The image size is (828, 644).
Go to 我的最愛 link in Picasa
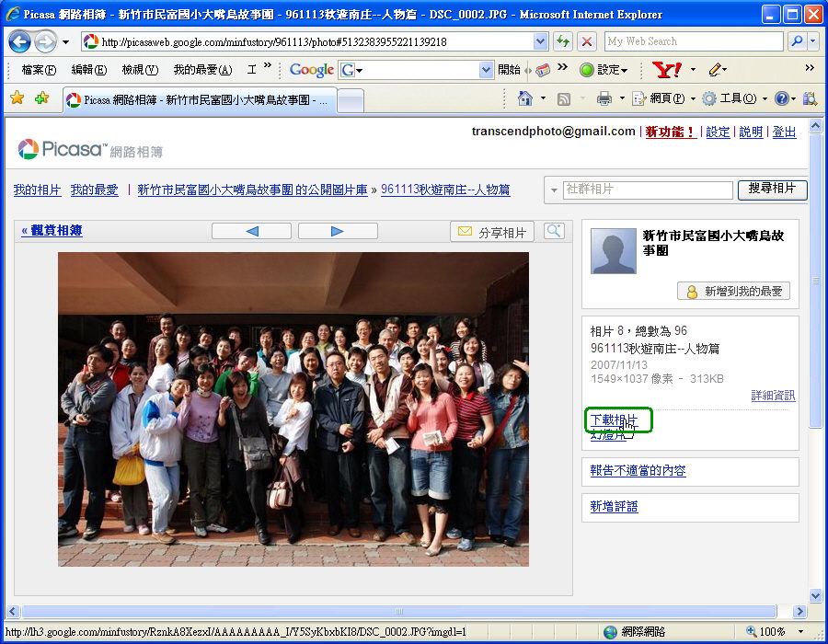pos(94,190)
